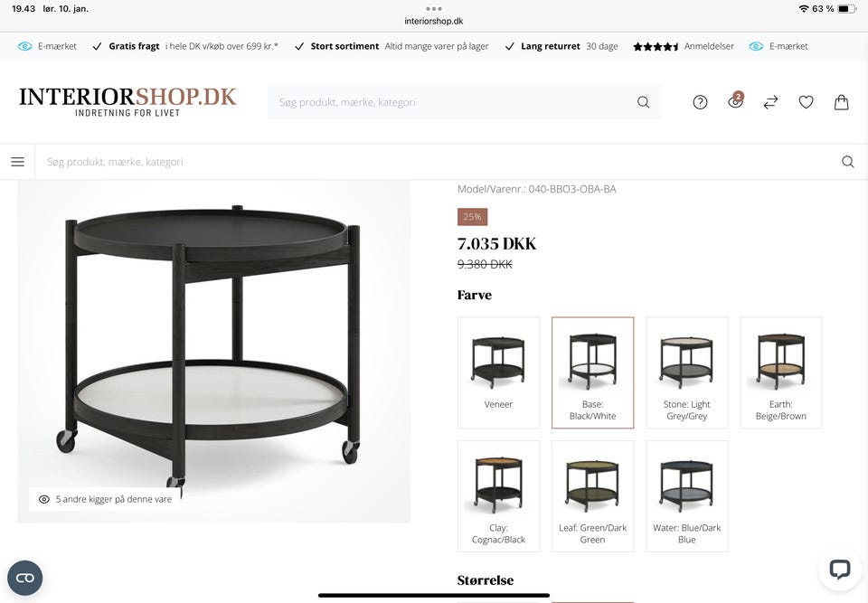Click the magnifier in the lower search bar
868x603 pixels.
pos(847,162)
